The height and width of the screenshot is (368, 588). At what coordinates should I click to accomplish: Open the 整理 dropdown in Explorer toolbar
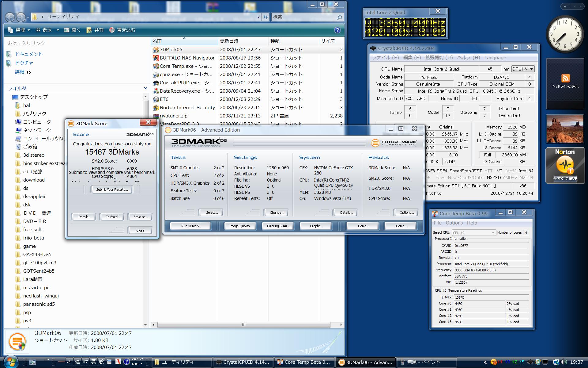19,30
